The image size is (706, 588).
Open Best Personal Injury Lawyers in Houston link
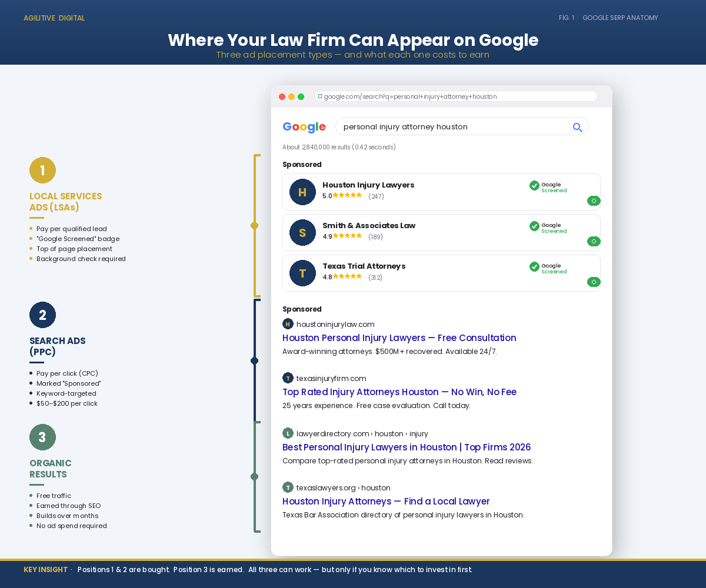click(x=407, y=447)
